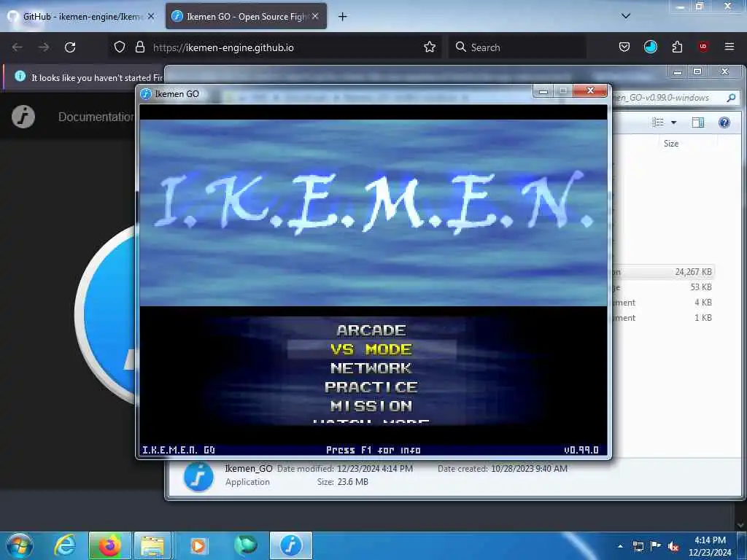This screenshot has width=747, height=560.
Task: Open the Action Center flag icon
Action: click(656, 546)
